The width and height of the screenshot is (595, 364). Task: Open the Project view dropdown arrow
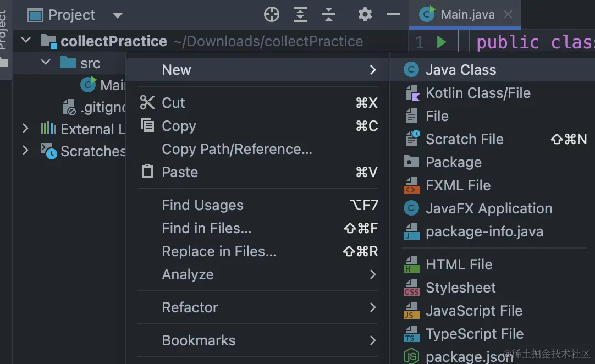coord(118,15)
